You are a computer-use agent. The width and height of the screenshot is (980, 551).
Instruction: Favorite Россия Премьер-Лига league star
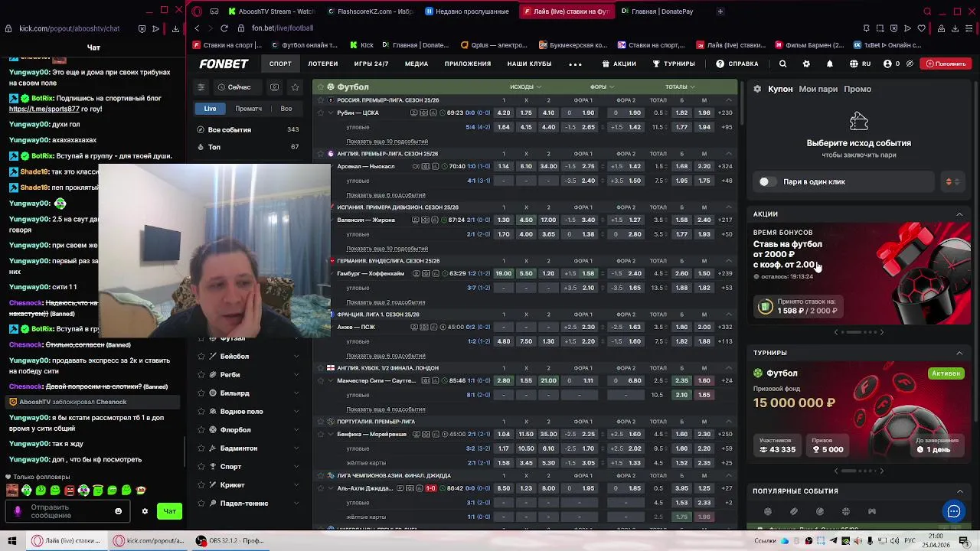[x=321, y=100]
